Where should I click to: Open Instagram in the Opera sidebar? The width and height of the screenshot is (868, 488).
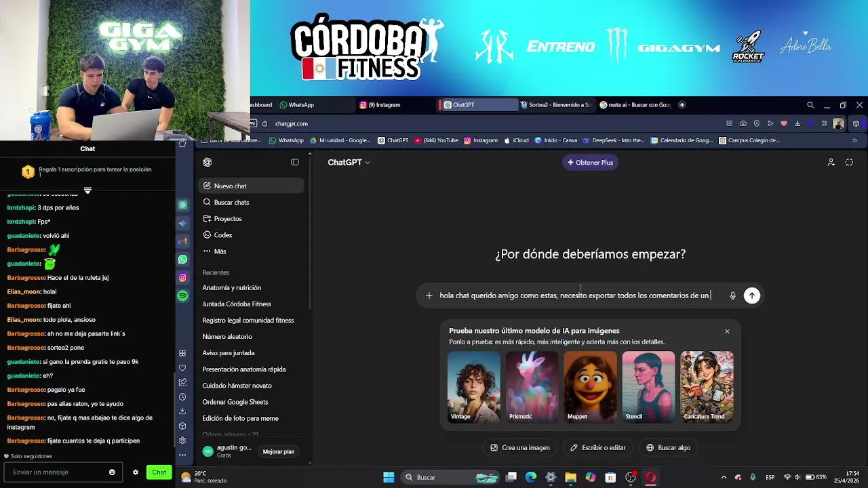point(182,278)
